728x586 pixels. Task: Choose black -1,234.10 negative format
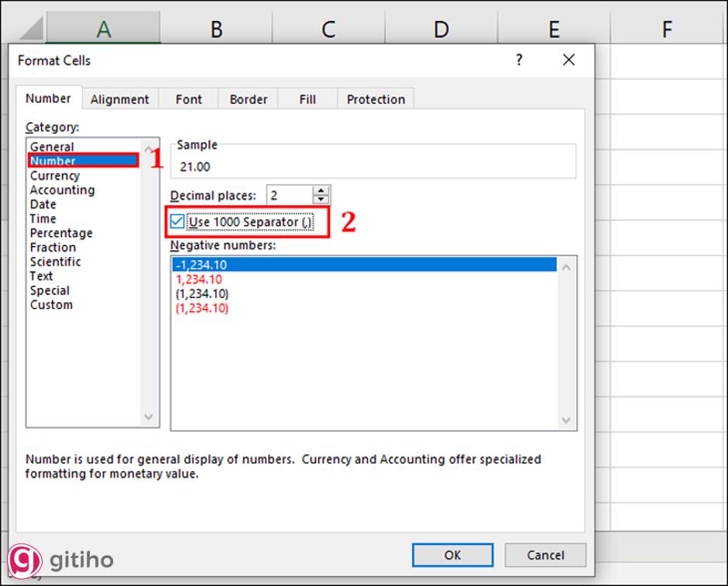click(365, 265)
